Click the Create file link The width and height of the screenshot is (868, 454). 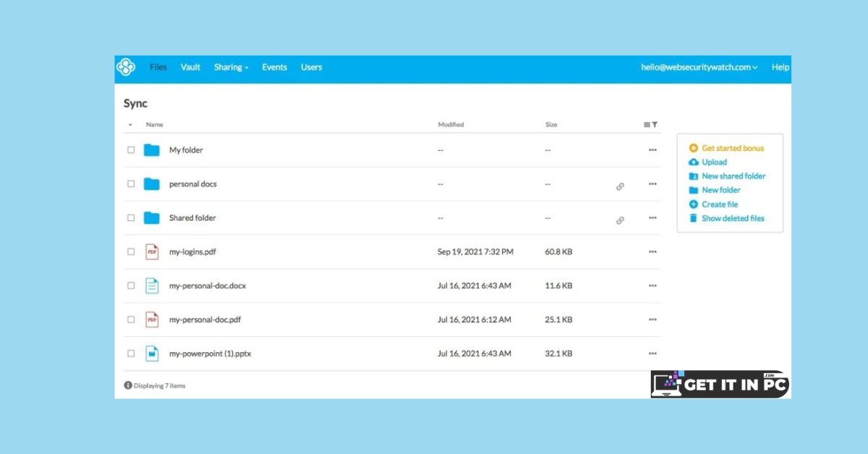pos(720,205)
